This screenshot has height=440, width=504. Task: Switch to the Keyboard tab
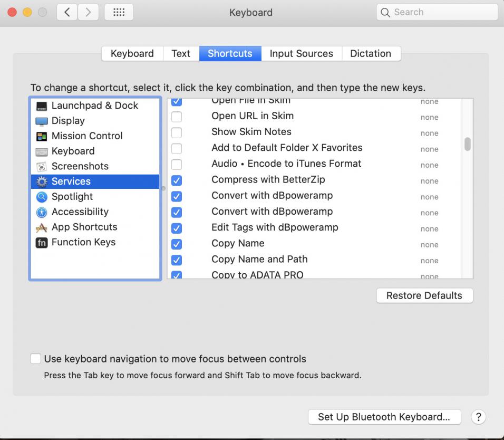tap(132, 53)
